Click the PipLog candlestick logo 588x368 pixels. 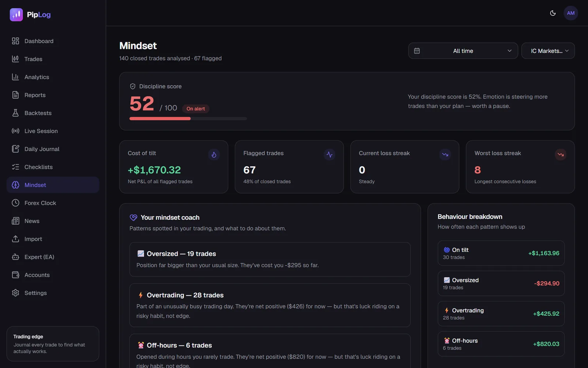point(16,15)
